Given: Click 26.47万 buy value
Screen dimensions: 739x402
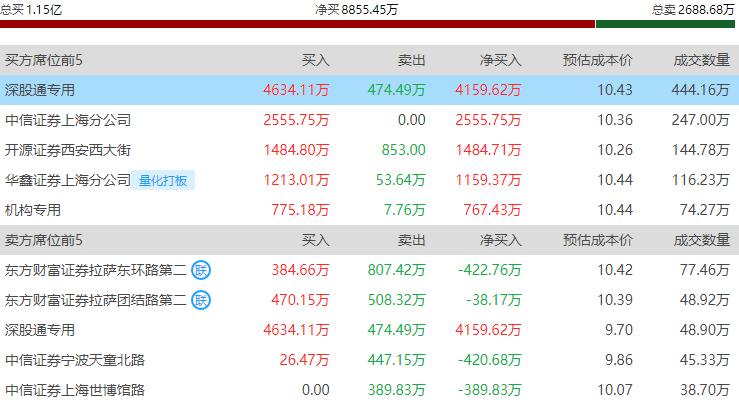Looking at the screenshot, I should 304,361.
